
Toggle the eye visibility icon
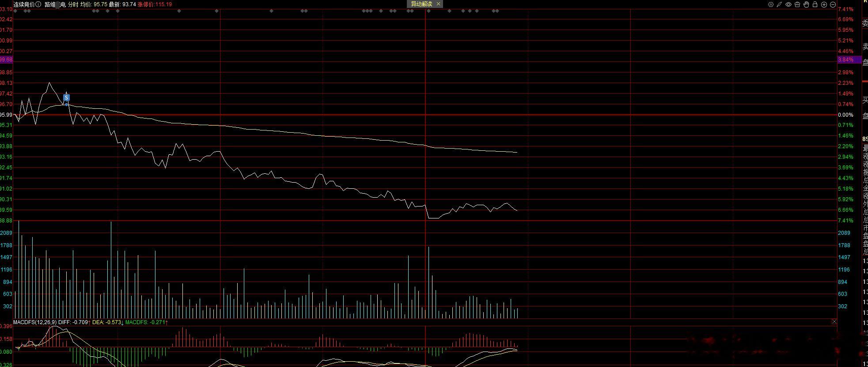pyautogui.click(x=788, y=4)
